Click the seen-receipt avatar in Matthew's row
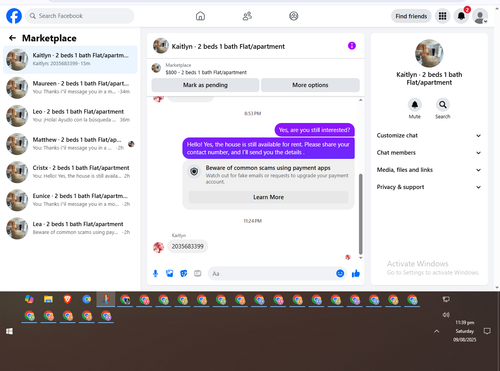This screenshot has height=371, width=500. [131, 144]
